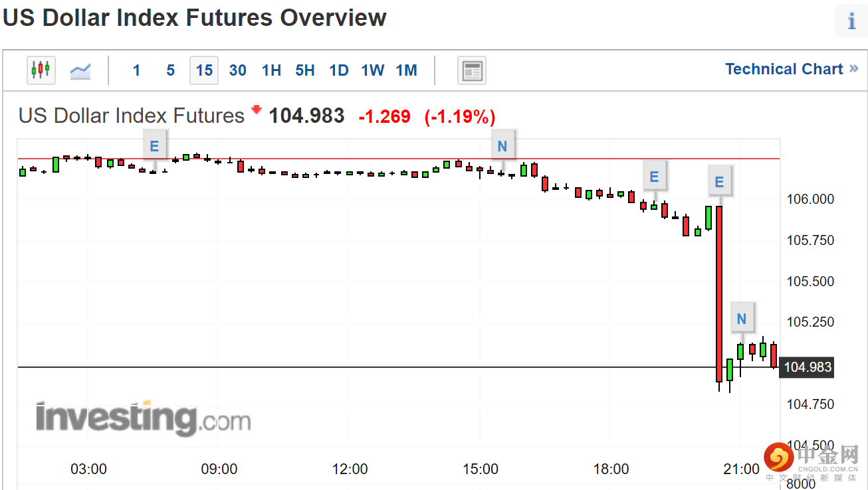The height and width of the screenshot is (490, 868).
Task: Click the E marker above the large red candle
Action: [719, 181]
